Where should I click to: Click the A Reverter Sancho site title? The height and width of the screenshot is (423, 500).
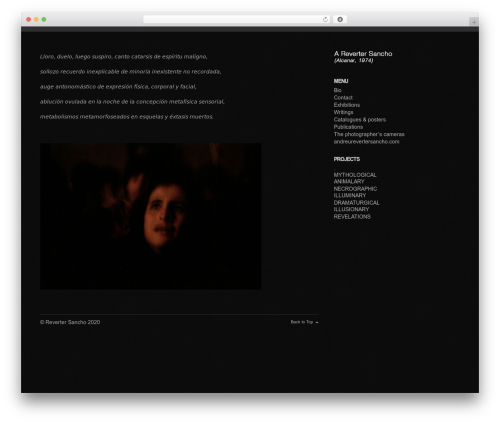(363, 54)
